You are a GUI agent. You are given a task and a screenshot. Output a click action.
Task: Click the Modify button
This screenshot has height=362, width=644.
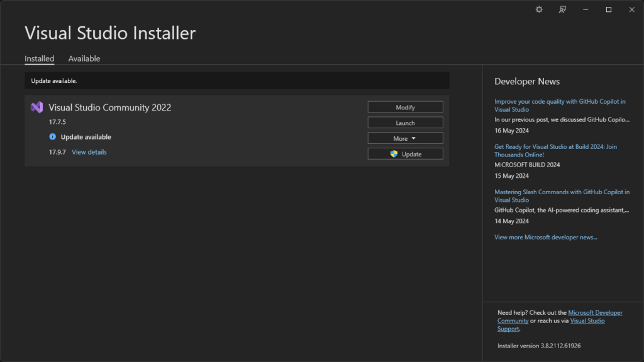tap(406, 107)
